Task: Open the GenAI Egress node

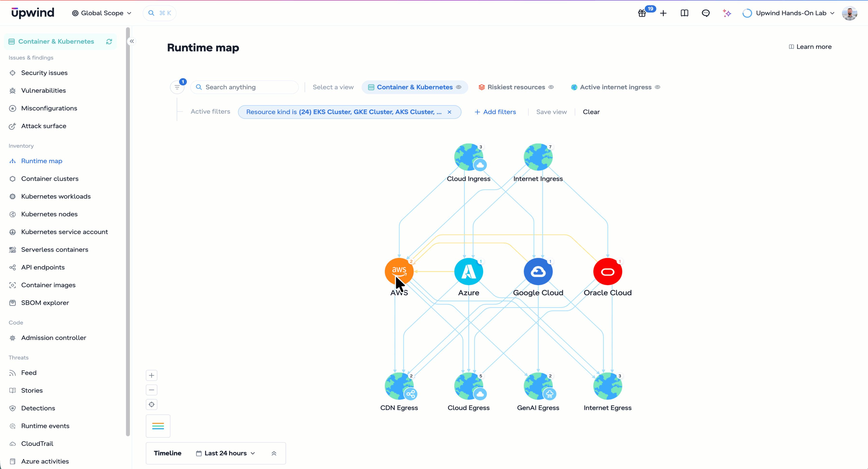Action: 538,386
